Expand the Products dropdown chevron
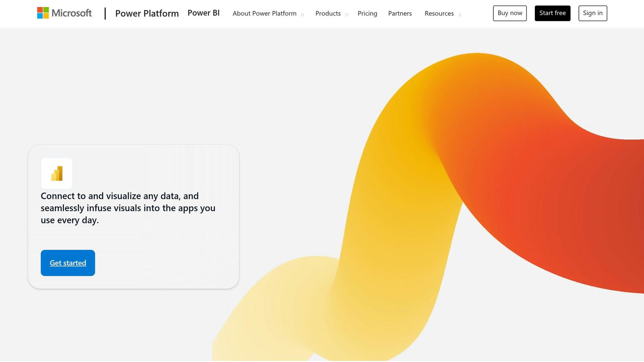 click(x=347, y=15)
